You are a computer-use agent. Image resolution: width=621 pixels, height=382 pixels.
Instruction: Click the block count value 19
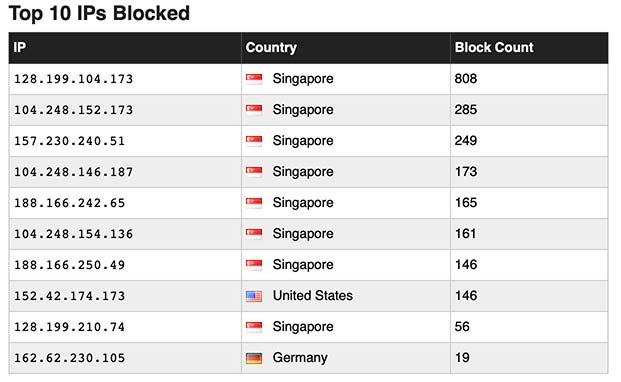(462, 358)
